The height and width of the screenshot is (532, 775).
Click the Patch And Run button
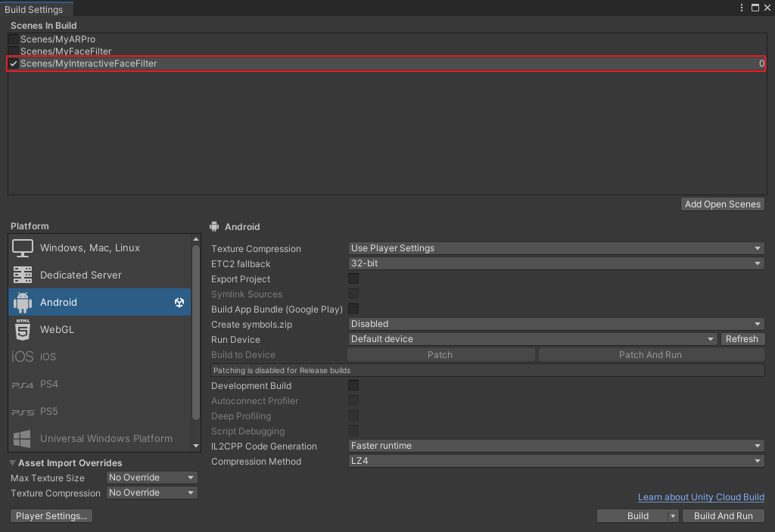pyautogui.click(x=651, y=355)
